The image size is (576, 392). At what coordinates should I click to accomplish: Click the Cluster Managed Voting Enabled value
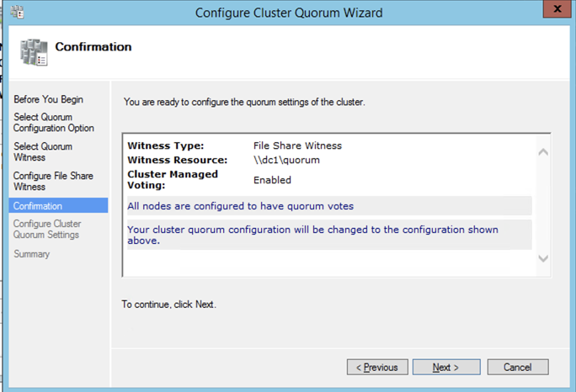tap(272, 180)
